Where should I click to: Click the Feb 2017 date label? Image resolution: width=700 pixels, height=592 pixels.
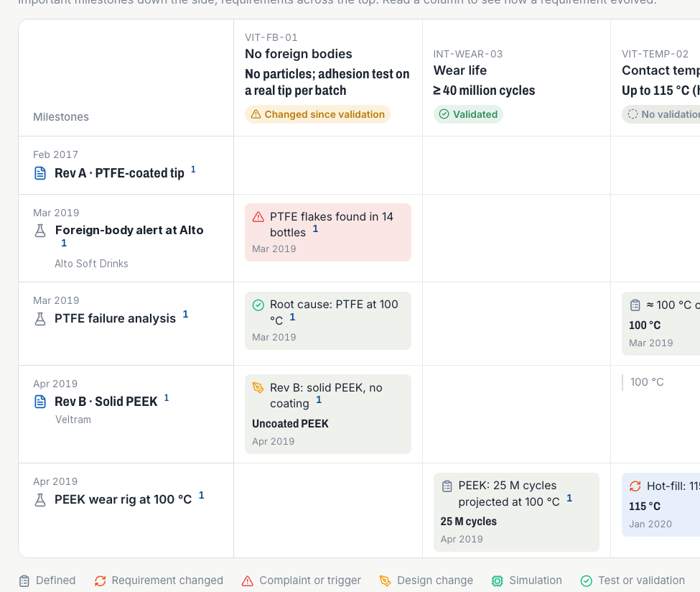point(55,154)
